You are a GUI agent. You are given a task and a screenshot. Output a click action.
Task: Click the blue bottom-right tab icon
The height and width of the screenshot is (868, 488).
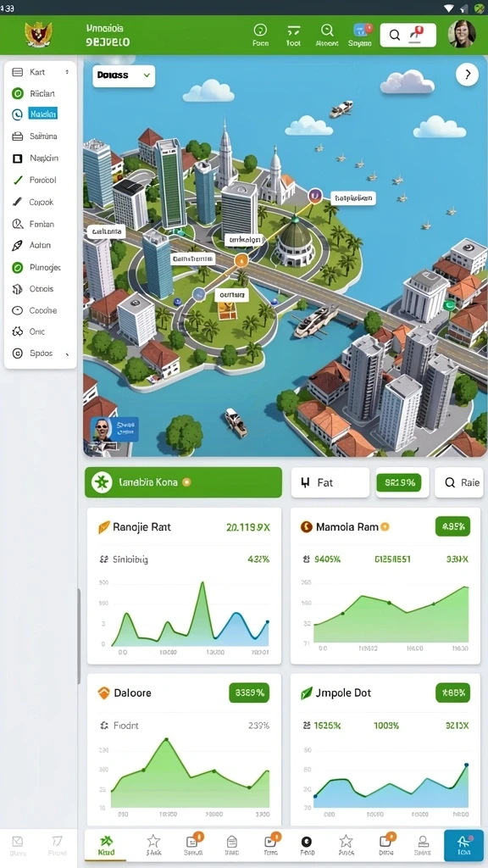click(463, 845)
